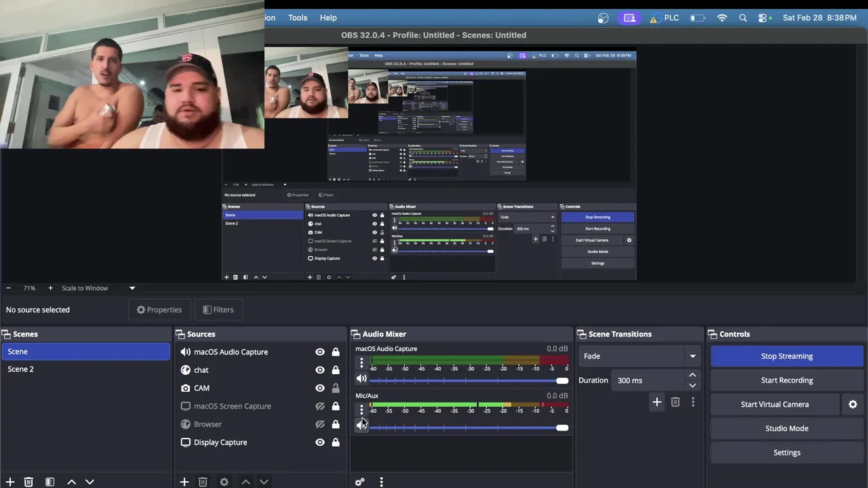Move scene up arrow in Scenes toolbar

[71, 482]
